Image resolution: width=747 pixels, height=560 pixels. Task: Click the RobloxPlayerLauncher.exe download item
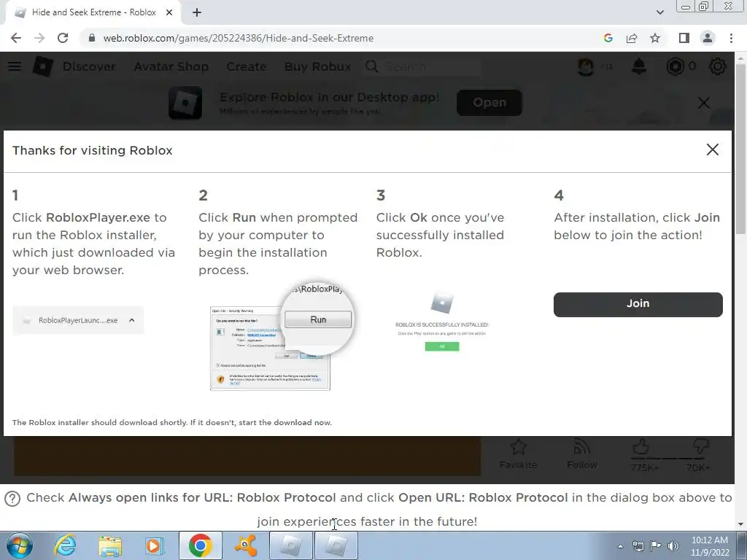(78, 321)
